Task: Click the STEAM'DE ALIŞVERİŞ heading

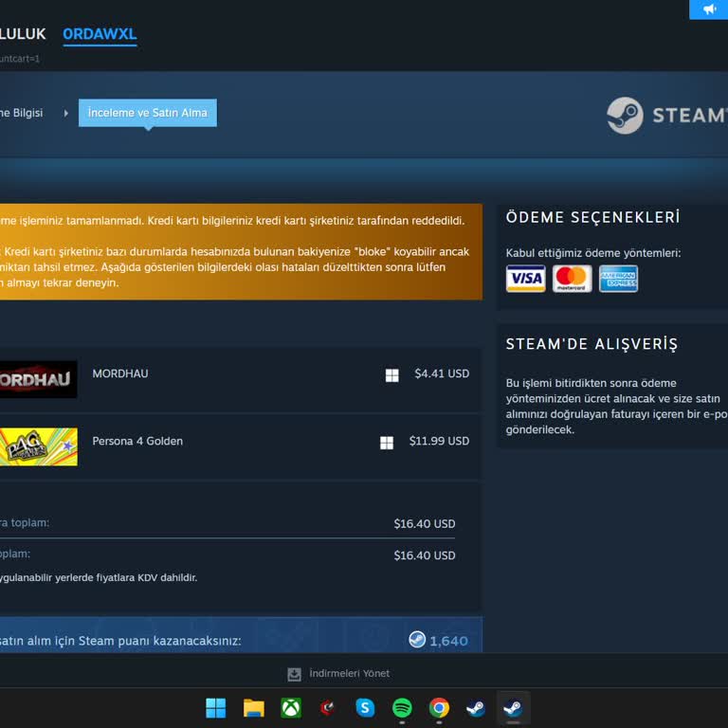Action: (591, 344)
